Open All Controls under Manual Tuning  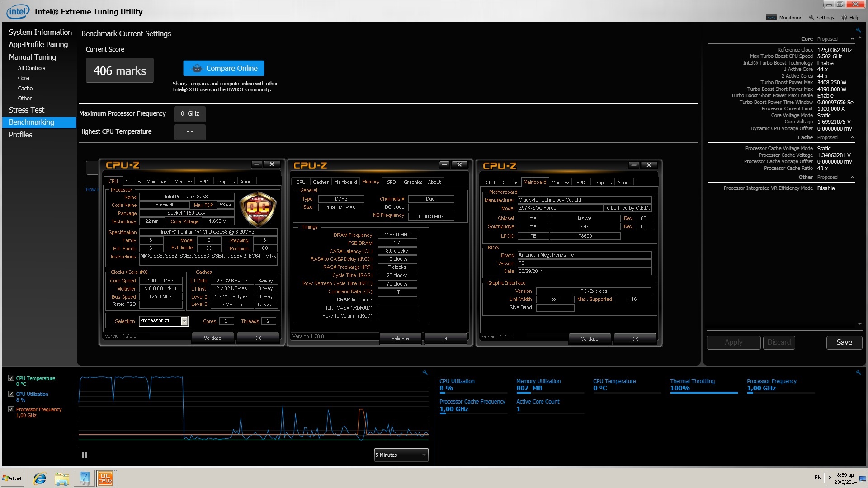point(32,68)
